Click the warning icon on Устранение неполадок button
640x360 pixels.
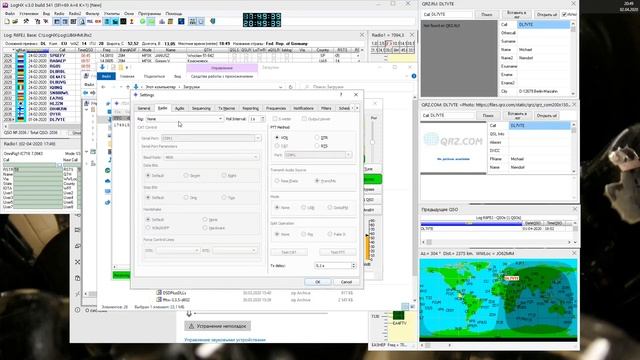(x=191, y=326)
